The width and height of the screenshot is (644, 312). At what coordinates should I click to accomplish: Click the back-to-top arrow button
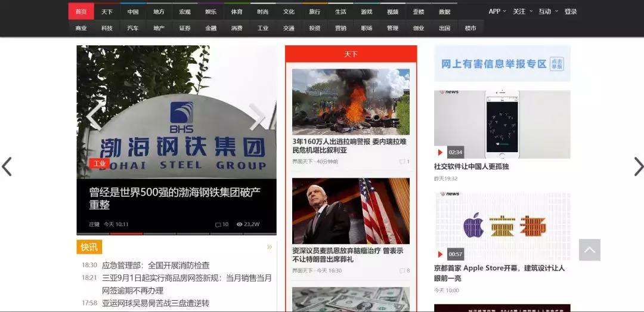coord(590,250)
